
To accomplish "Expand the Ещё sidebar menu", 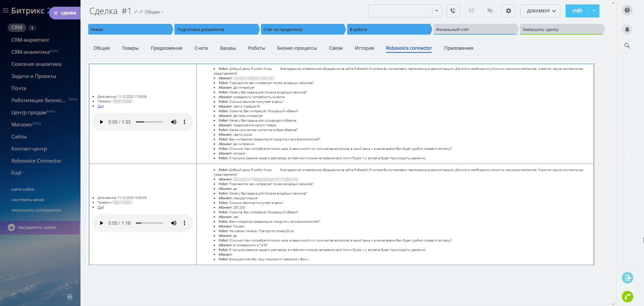I will click(18, 173).
